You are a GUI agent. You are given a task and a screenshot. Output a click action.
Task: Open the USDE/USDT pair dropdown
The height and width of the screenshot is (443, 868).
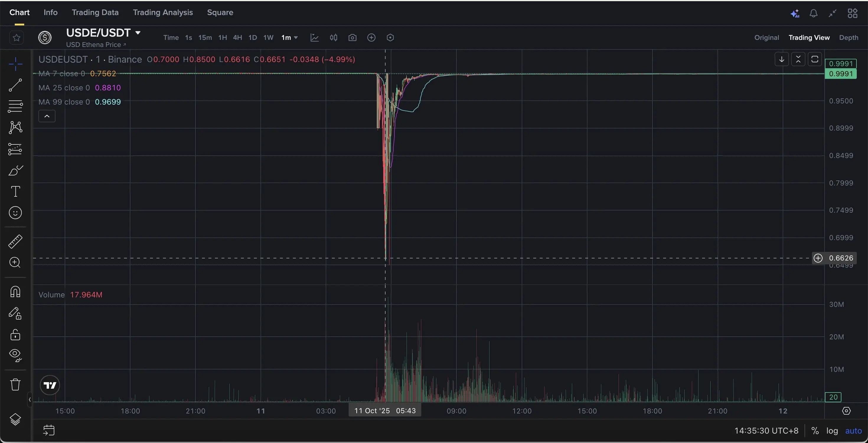pyautogui.click(x=138, y=33)
